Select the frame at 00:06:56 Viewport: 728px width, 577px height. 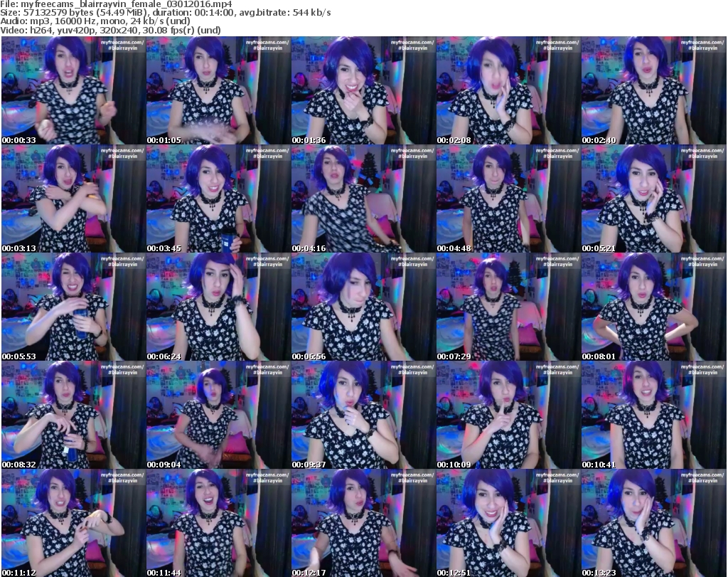click(363, 307)
